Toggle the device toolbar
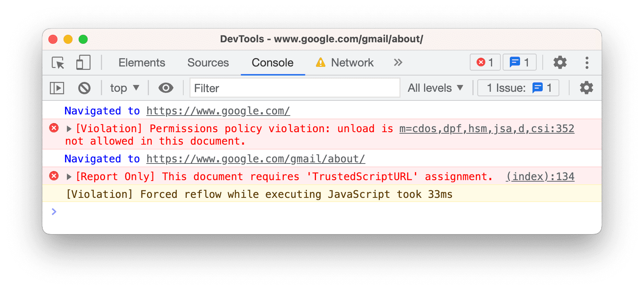This screenshot has width=644, height=290. coord(83,63)
